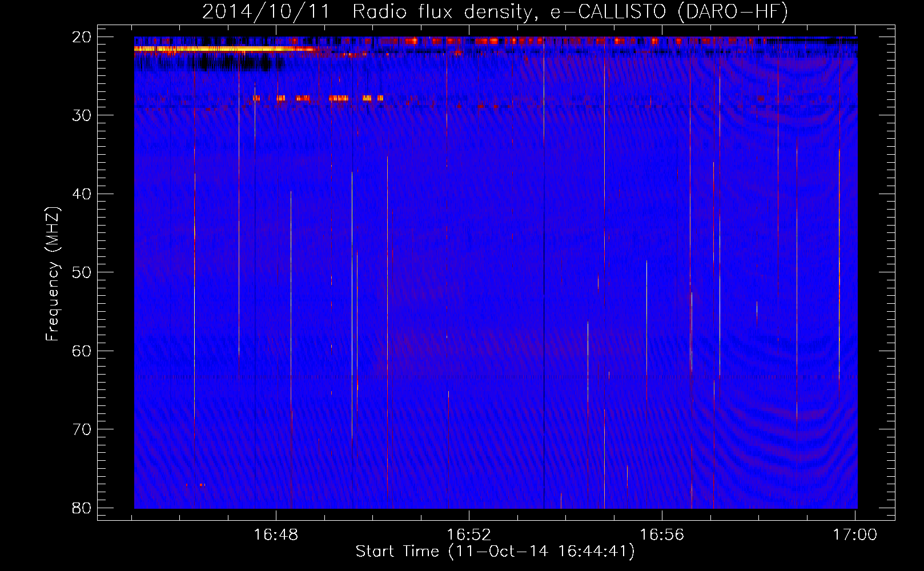The width and height of the screenshot is (924, 571).
Task: Click the 40 frequency tick label
Action: pyautogui.click(x=82, y=194)
